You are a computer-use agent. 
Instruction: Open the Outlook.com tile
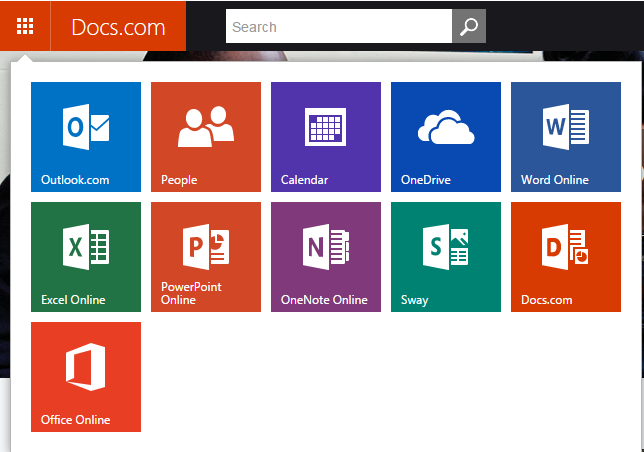86,137
